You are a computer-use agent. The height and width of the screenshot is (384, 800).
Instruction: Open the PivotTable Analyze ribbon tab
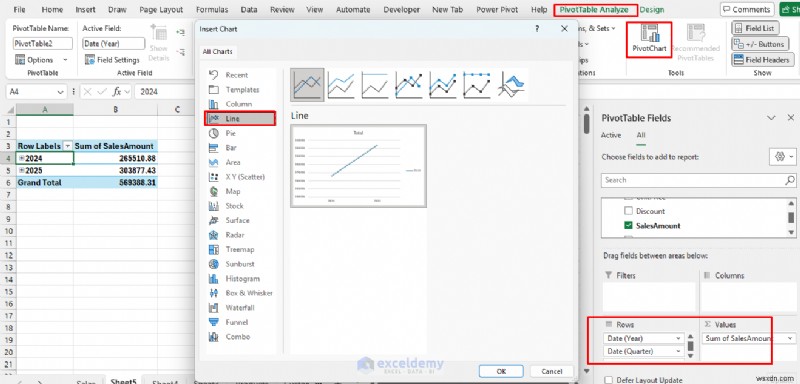tap(595, 10)
